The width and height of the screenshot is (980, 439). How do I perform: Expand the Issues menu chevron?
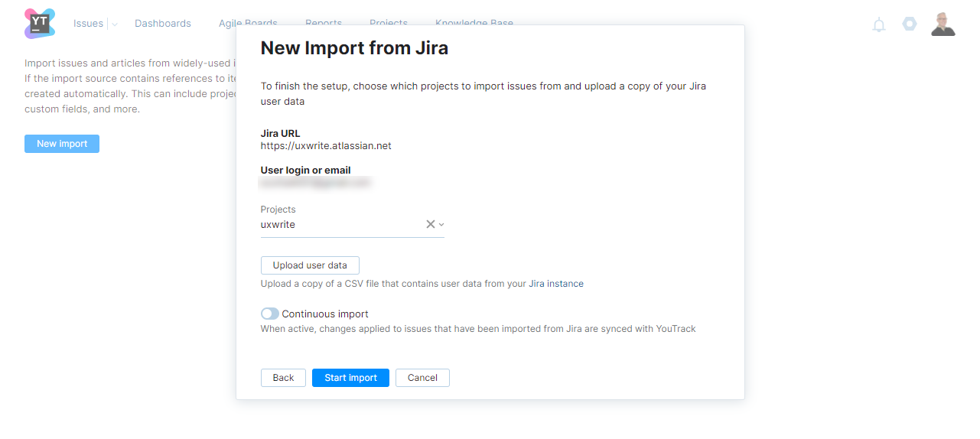click(115, 24)
